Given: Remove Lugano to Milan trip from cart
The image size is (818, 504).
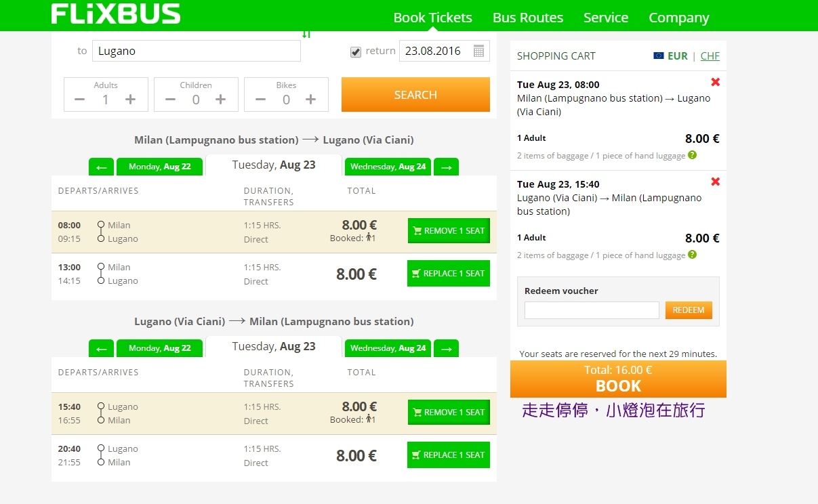Looking at the screenshot, I should (x=715, y=182).
